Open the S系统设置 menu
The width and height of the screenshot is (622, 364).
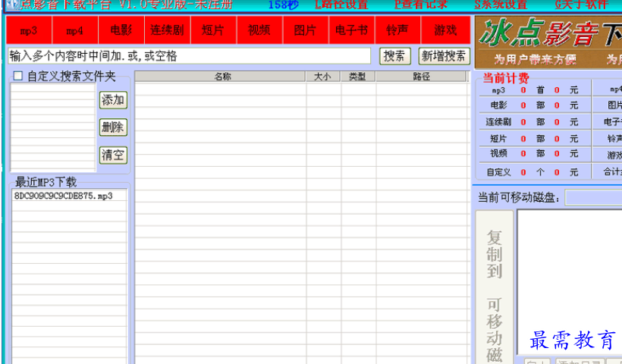(x=501, y=5)
